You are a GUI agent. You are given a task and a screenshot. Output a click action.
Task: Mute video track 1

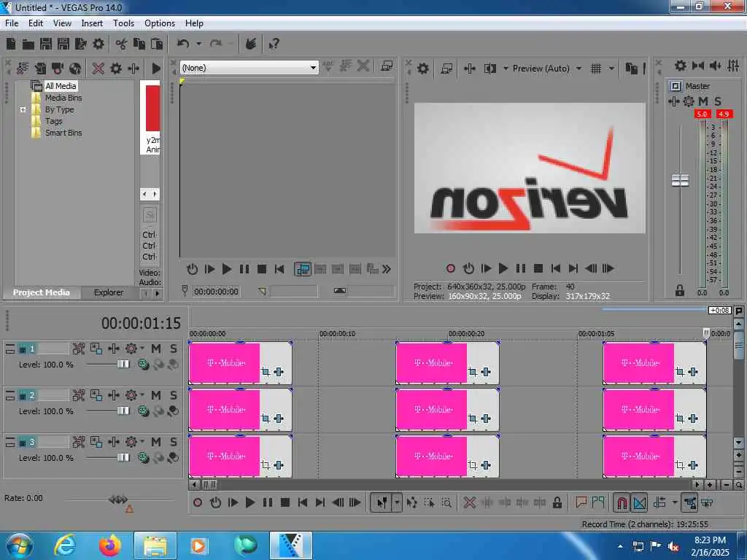point(156,349)
